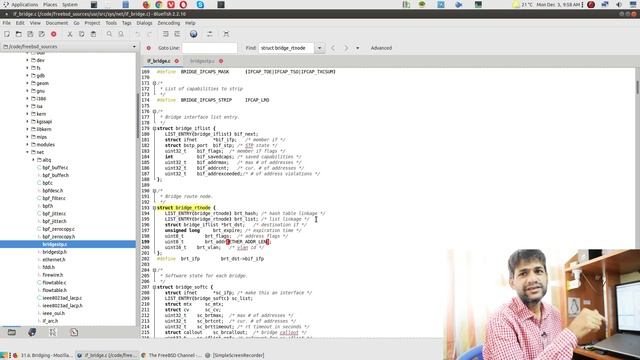Collapse struct bridge_rtnode code fold
640x360 pixels.
pyautogui.click(x=154, y=208)
